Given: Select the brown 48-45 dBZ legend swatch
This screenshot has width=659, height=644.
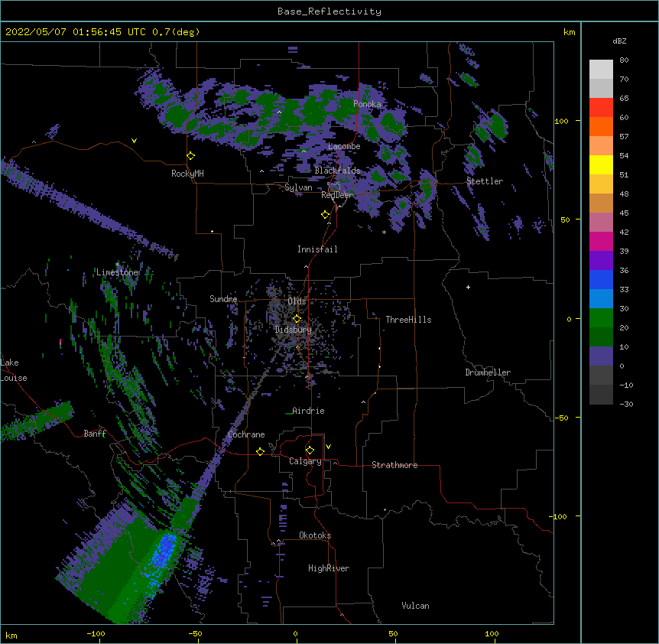Looking at the screenshot, I should coord(601,203).
